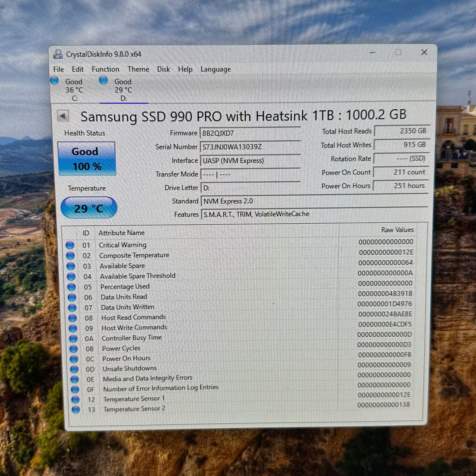The image size is (476, 476).
Task: Click status orb for Error Information Log Entries row
Action: click(75, 389)
